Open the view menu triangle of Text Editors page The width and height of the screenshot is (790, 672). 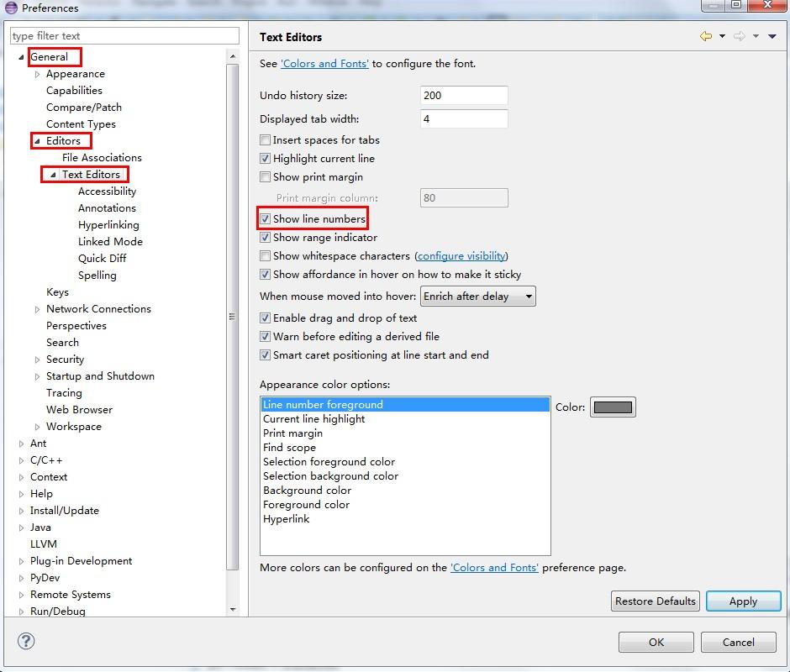pos(772,36)
